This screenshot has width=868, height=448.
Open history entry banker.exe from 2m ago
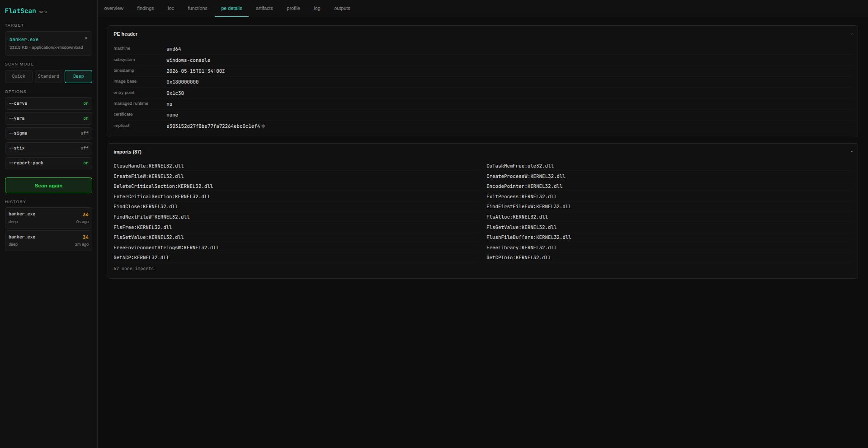pyautogui.click(x=48, y=240)
